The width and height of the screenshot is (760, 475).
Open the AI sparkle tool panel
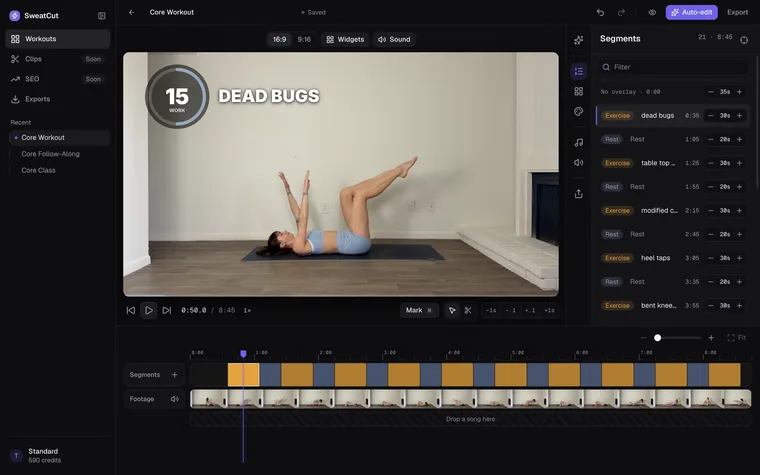point(578,40)
